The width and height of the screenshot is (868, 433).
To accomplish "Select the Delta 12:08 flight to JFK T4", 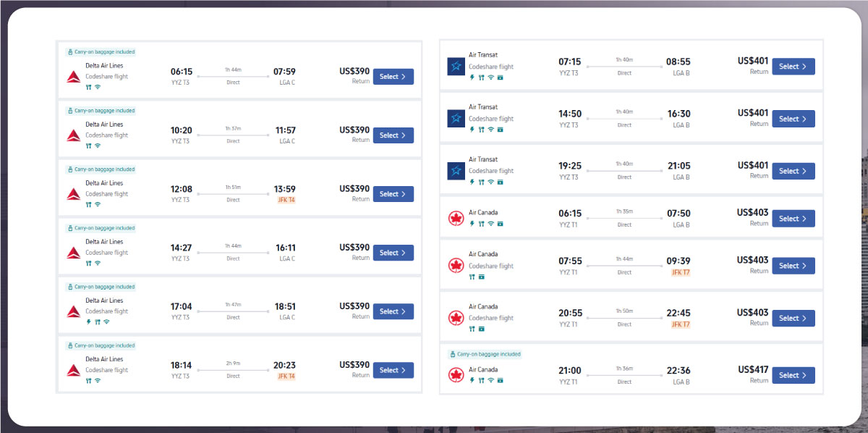I will (x=393, y=194).
